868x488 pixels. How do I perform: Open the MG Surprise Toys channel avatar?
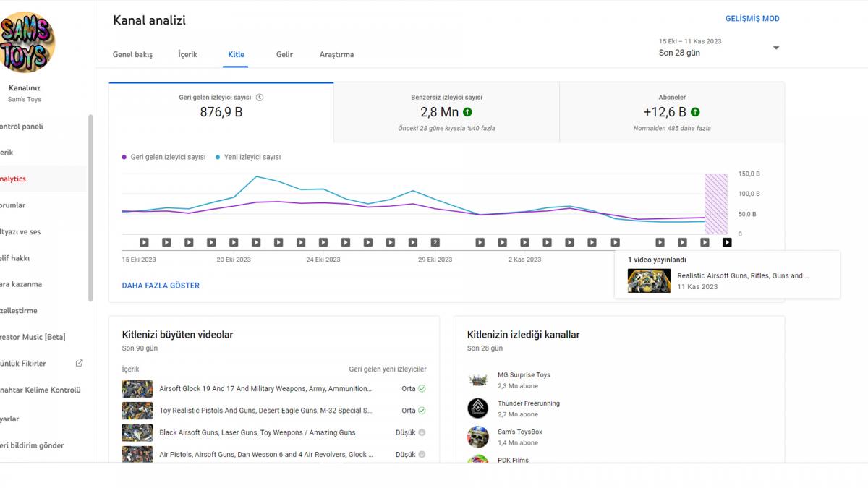coord(477,380)
